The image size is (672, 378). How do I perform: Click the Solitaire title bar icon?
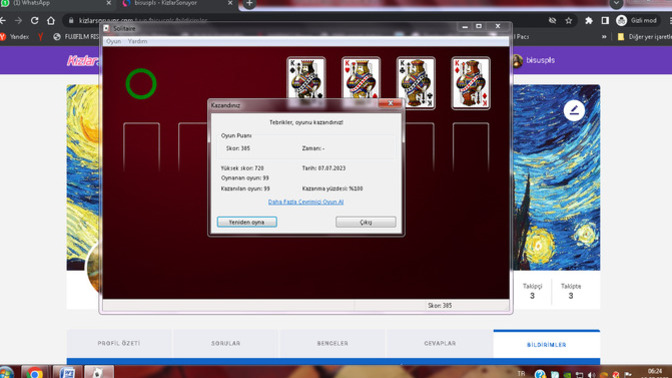[x=106, y=28]
